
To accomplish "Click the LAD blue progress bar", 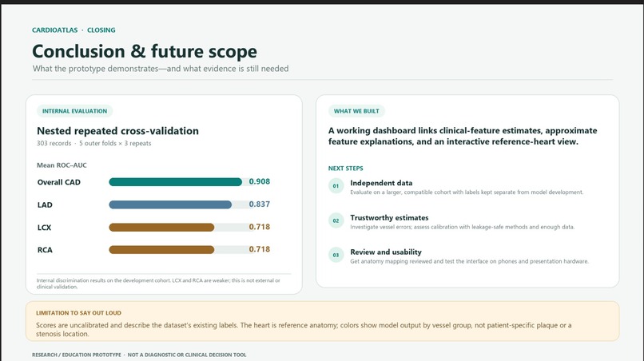I will [x=170, y=204].
